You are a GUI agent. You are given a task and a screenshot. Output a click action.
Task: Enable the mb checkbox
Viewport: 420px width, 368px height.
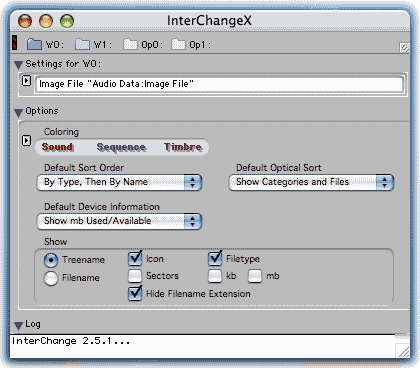click(255, 276)
